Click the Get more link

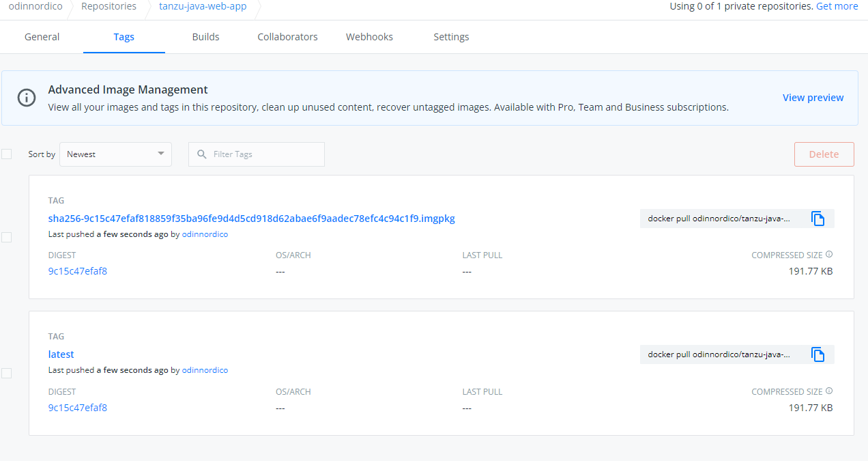837,6
